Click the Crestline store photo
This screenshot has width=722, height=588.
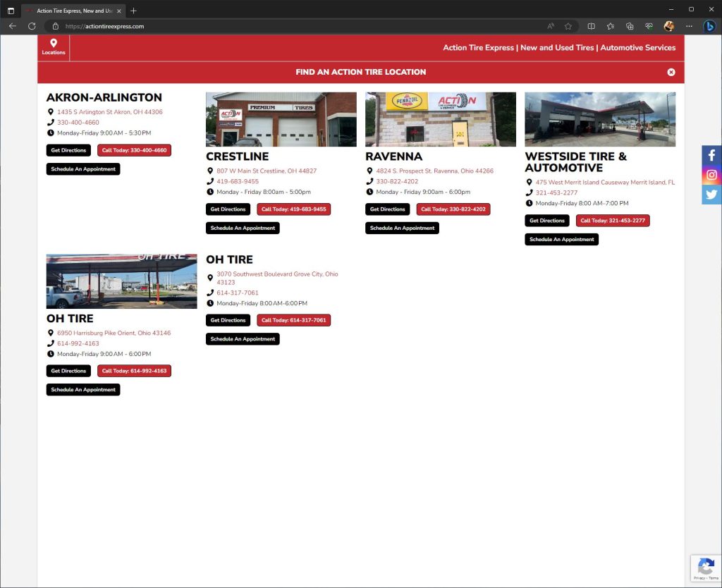tap(281, 119)
